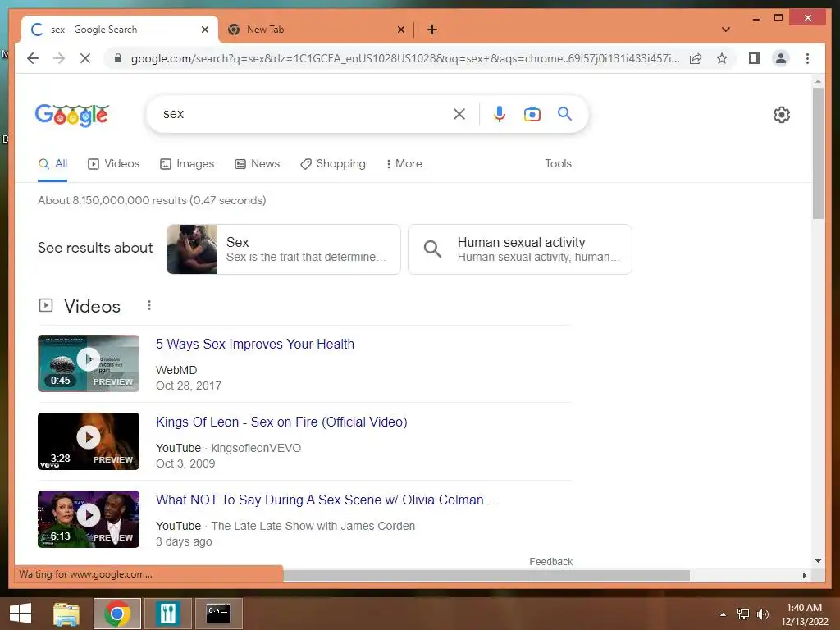Open Videos section three-dot options
The width and height of the screenshot is (840, 630).
(149, 305)
